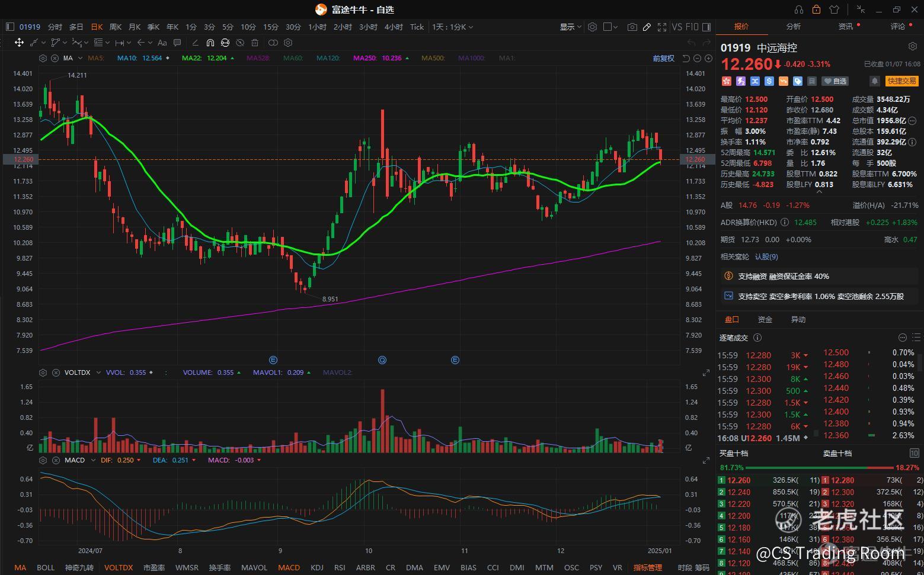Open 指标管理 indicator management
The height and width of the screenshot is (575, 924).
pos(648,567)
